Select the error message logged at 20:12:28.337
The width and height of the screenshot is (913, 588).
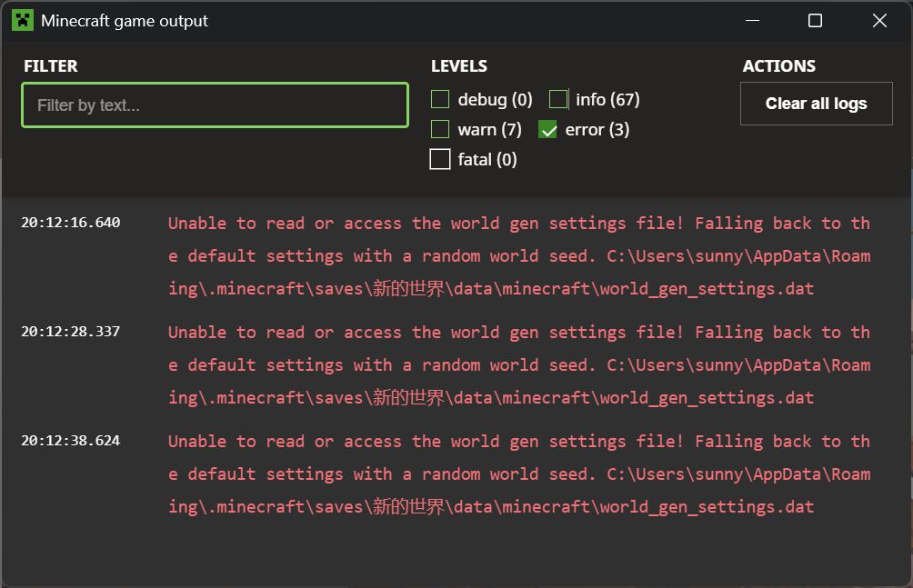click(x=518, y=365)
